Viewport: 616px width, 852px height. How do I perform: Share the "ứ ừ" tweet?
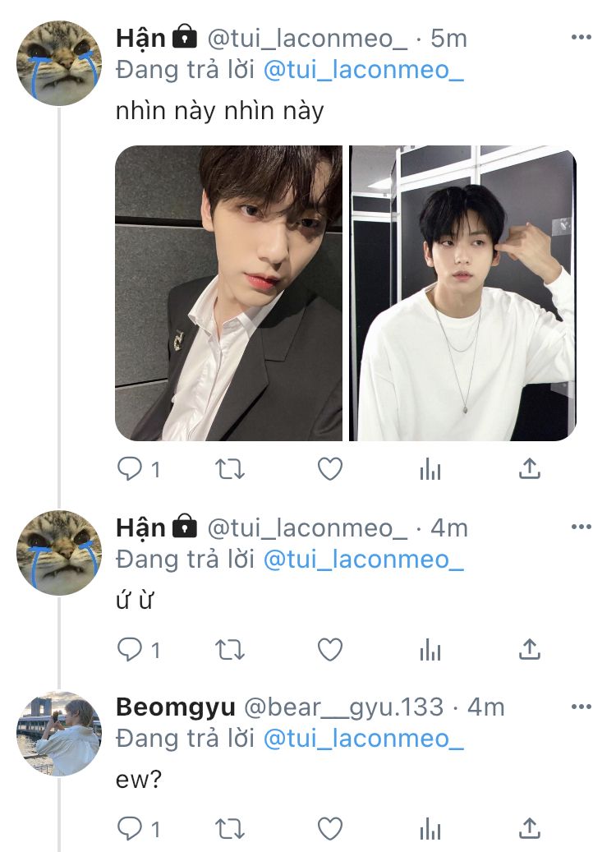(531, 650)
